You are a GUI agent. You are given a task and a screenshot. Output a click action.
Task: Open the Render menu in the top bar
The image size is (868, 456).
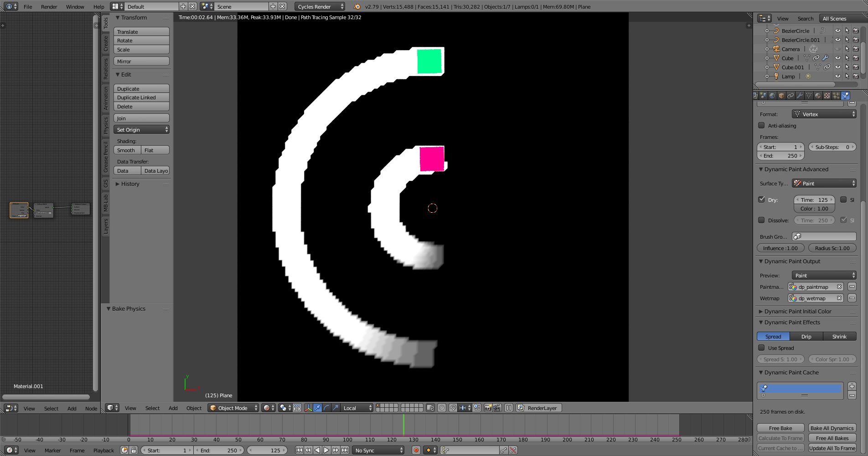click(49, 7)
